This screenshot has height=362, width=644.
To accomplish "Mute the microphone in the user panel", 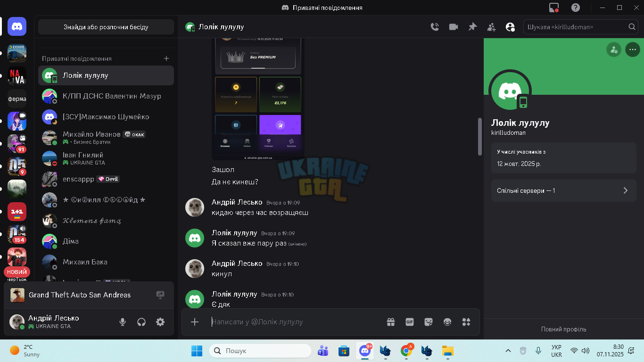I will (x=123, y=322).
